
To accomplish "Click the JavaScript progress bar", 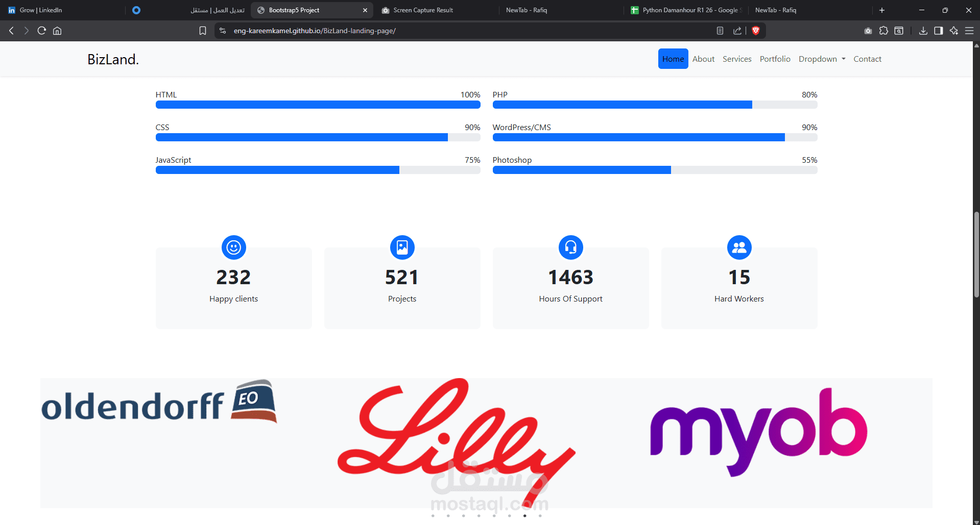I will pyautogui.click(x=318, y=170).
